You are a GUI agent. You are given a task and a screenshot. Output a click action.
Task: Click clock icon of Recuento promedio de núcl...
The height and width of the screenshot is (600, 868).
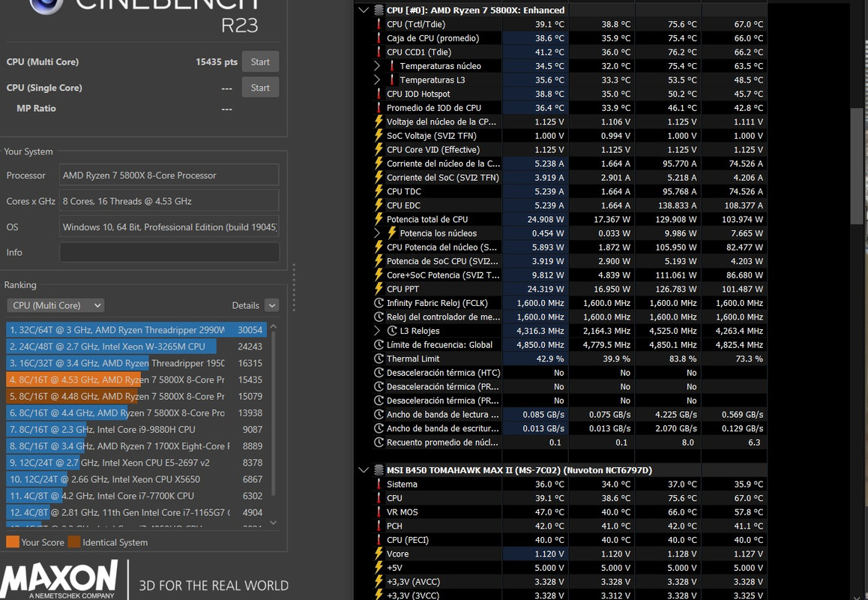point(379,442)
